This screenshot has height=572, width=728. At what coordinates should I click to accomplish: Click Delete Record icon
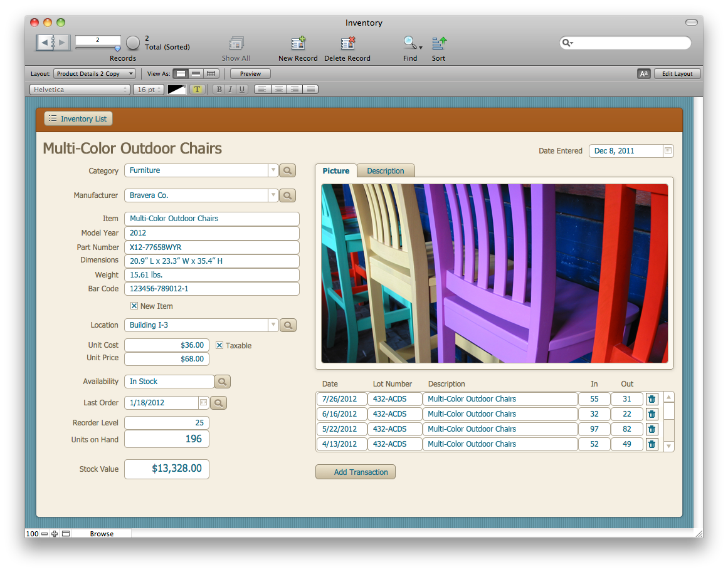coord(347,44)
